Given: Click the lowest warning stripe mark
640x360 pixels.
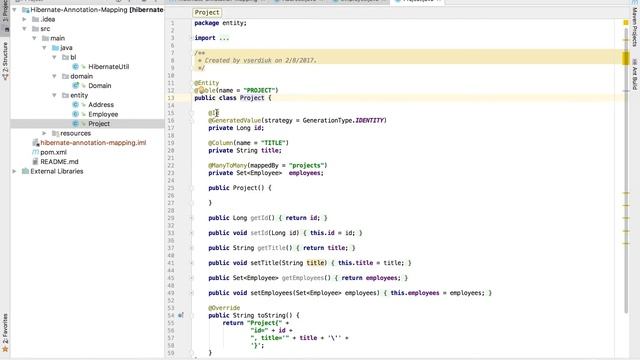Looking at the screenshot, I should (x=626, y=243).
